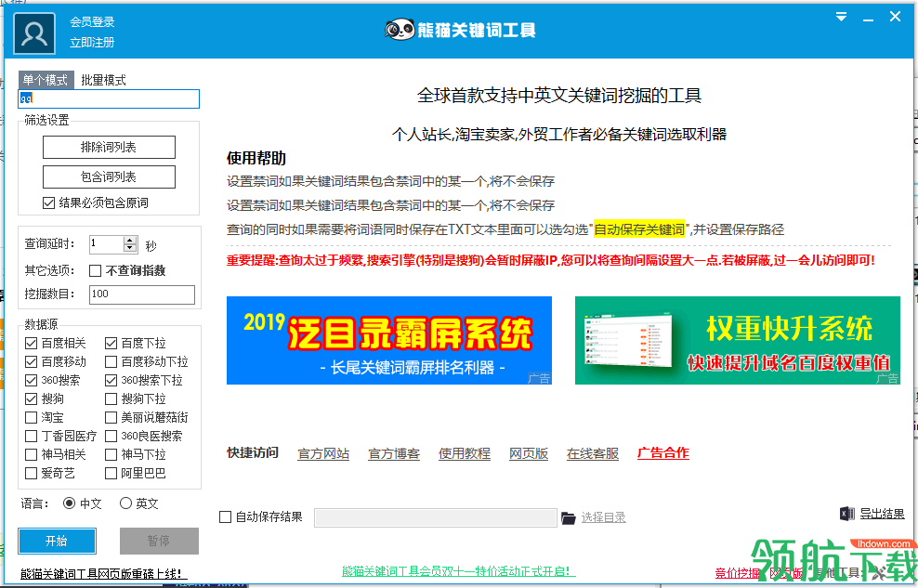Viewport: 918px width, 588px height.
Task: Switch to 单个模式 tab
Action: pos(46,80)
